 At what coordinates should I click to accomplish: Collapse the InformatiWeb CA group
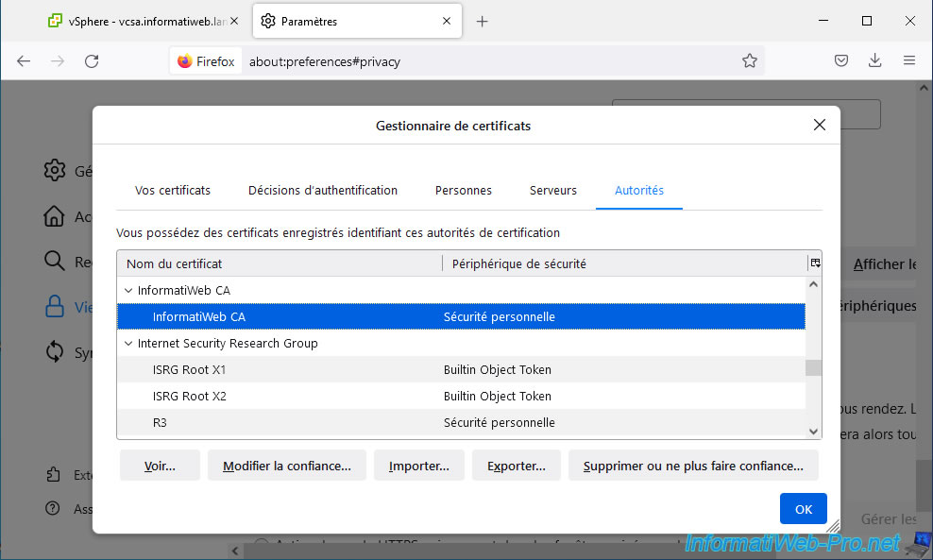coord(128,291)
